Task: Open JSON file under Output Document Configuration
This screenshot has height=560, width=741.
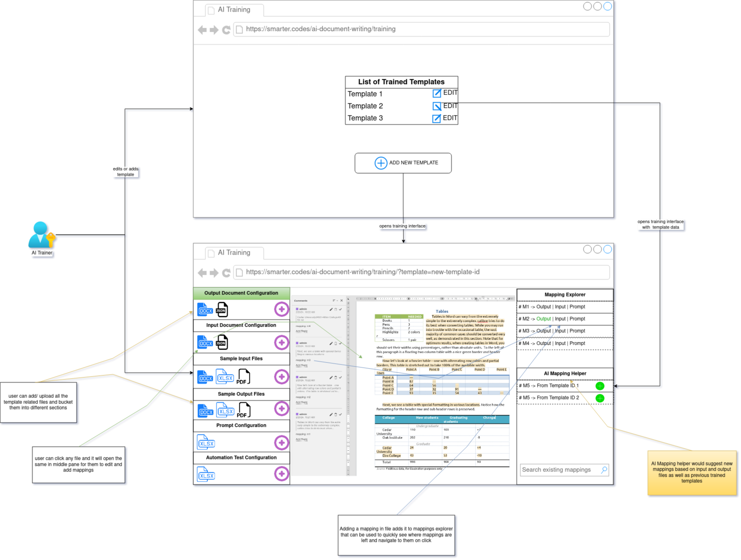Action: pos(222,309)
